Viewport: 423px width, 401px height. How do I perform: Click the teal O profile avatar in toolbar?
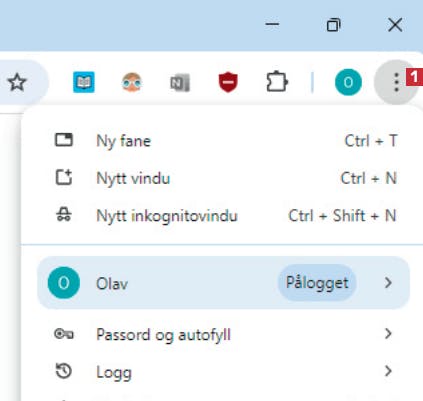(x=348, y=82)
